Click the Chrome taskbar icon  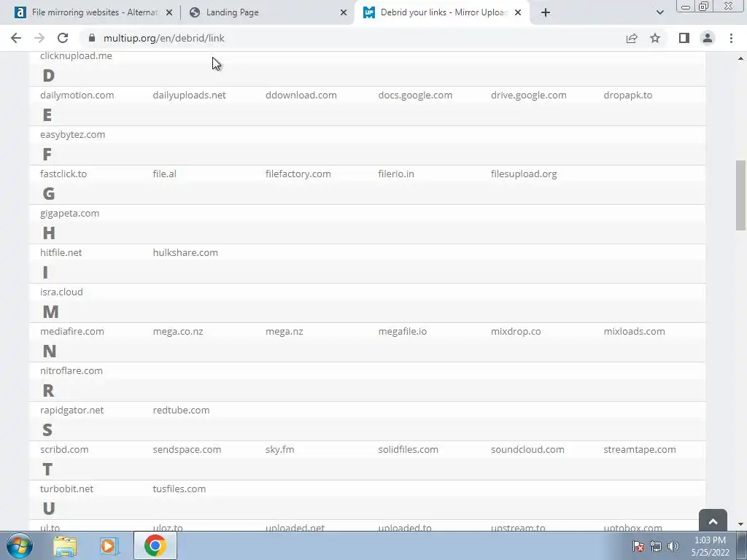pos(155,545)
